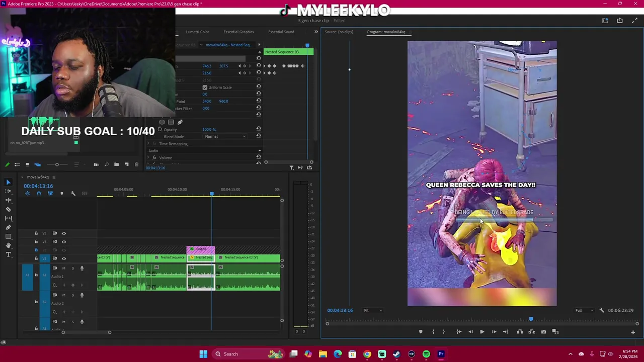Open the movalw84kq timeline panel menu

pos(54,177)
